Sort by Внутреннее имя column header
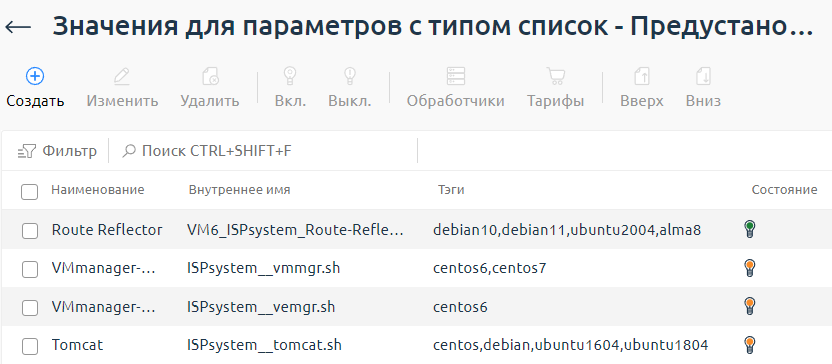Image resolution: width=832 pixels, height=364 pixels. [x=239, y=190]
